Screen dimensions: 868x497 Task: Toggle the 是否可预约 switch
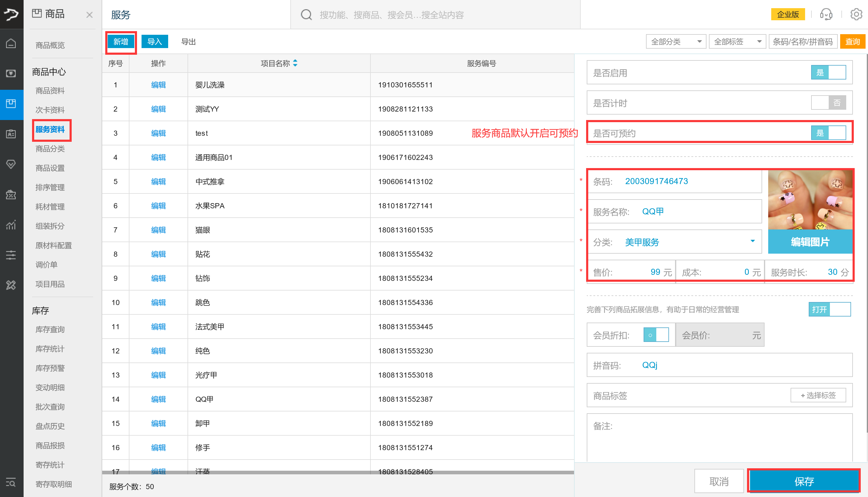828,133
